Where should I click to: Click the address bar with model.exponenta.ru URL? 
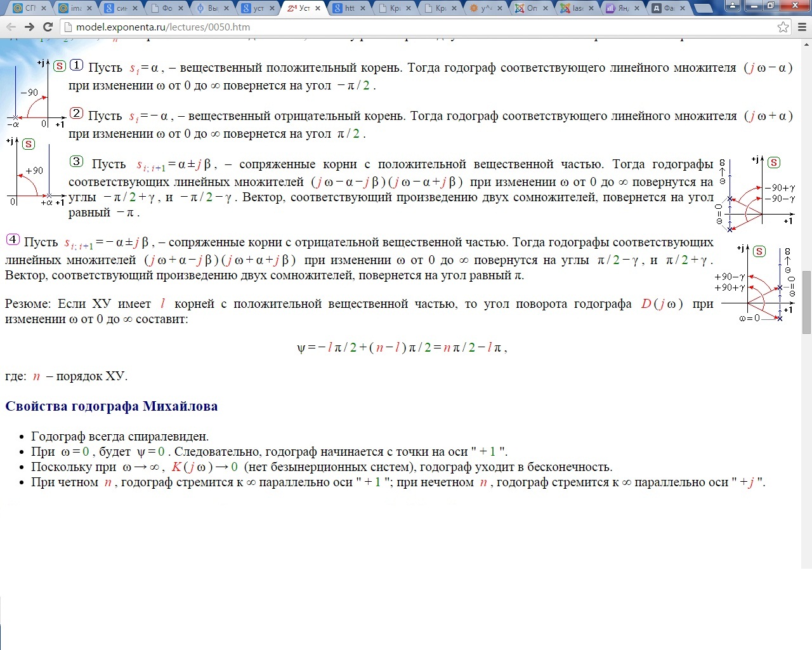click(x=419, y=27)
